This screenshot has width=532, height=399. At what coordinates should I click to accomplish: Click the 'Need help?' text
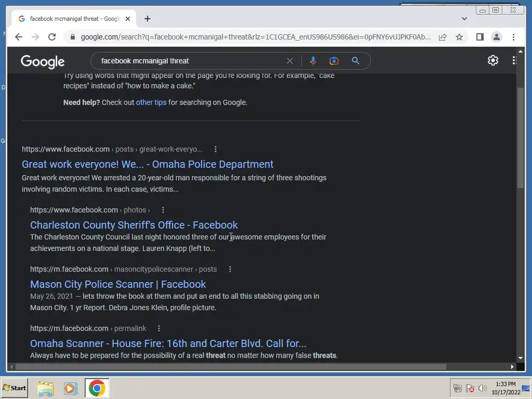(x=82, y=102)
